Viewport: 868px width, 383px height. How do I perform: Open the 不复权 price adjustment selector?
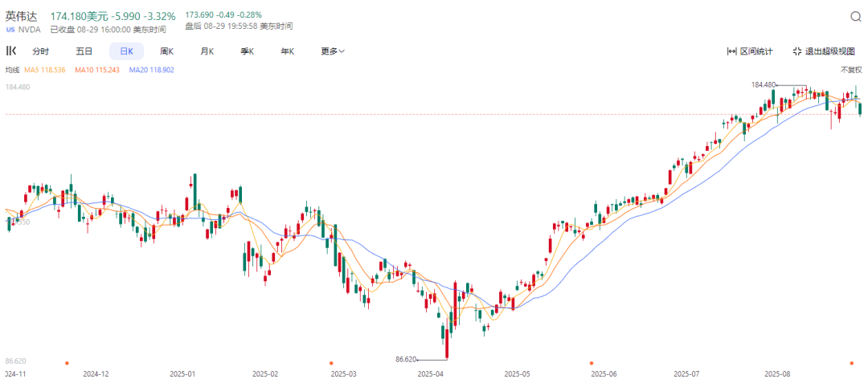point(850,70)
